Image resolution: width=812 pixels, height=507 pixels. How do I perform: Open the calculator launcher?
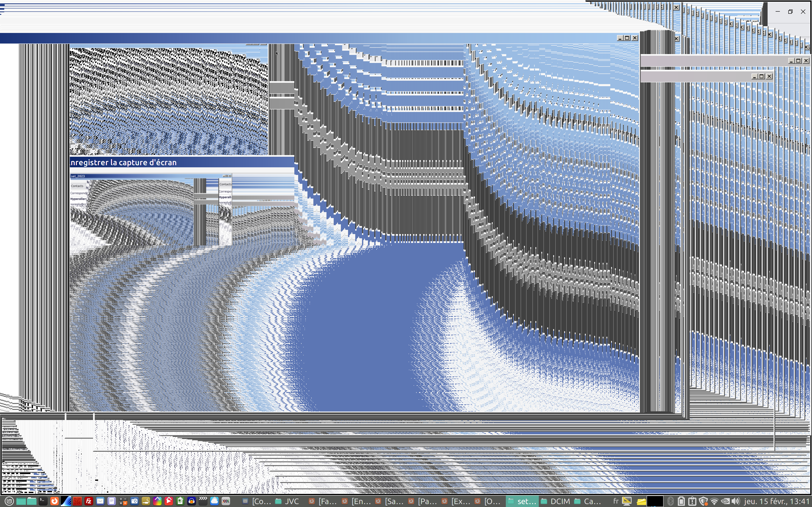(x=123, y=501)
